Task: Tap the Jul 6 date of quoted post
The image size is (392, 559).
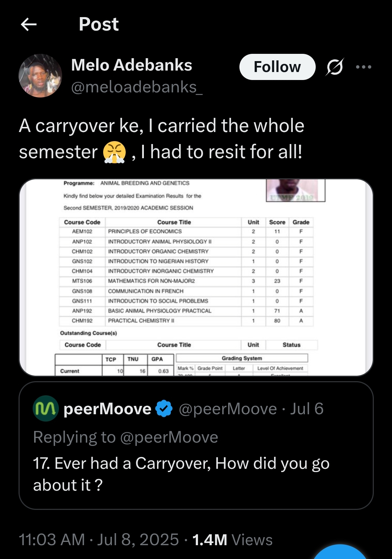Action: point(307,409)
